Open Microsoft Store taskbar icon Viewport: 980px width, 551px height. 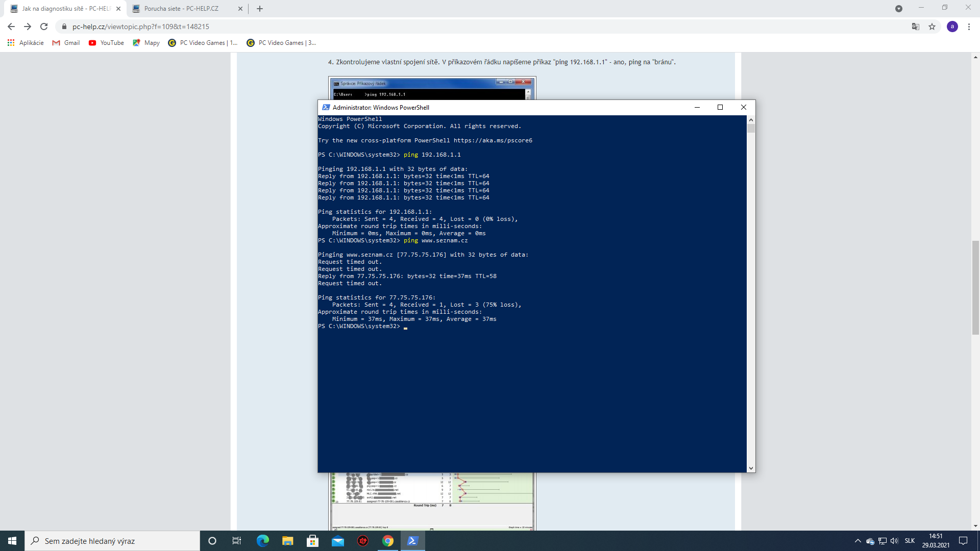point(312,541)
